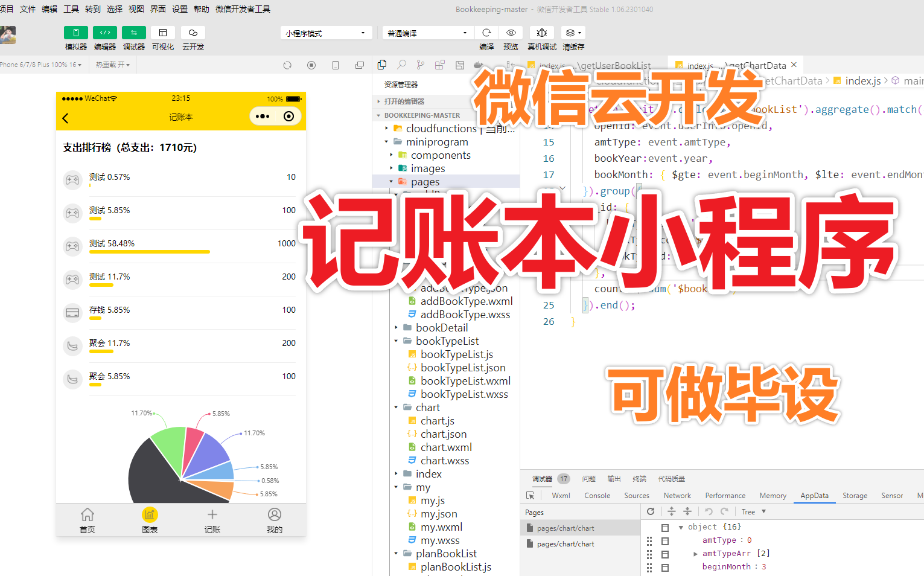924x576 pixels.
Task: Tap the 测试 58.48% expense row
Action: pyautogui.click(x=180, y=246)
